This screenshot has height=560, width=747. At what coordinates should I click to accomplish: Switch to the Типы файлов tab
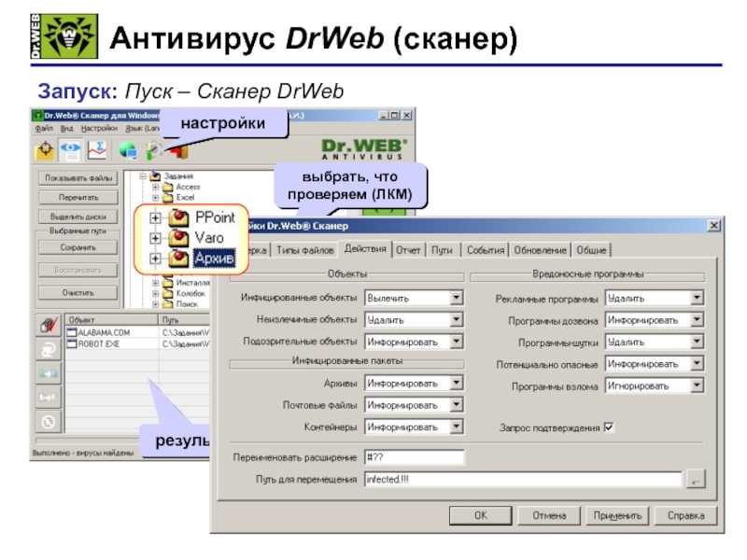tap(305, 250)
